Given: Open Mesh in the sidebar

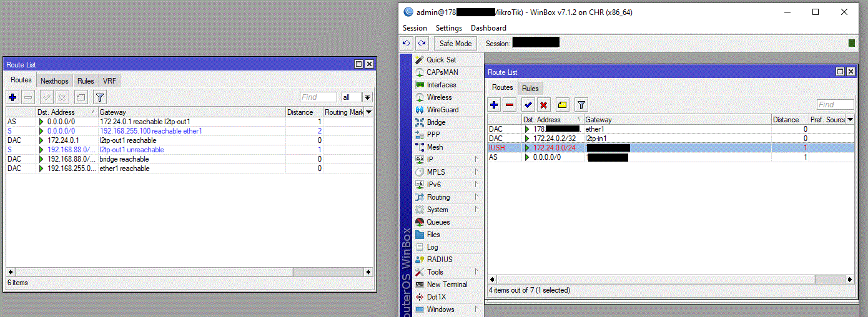Looking at the screenshot, I should point(435,147).
